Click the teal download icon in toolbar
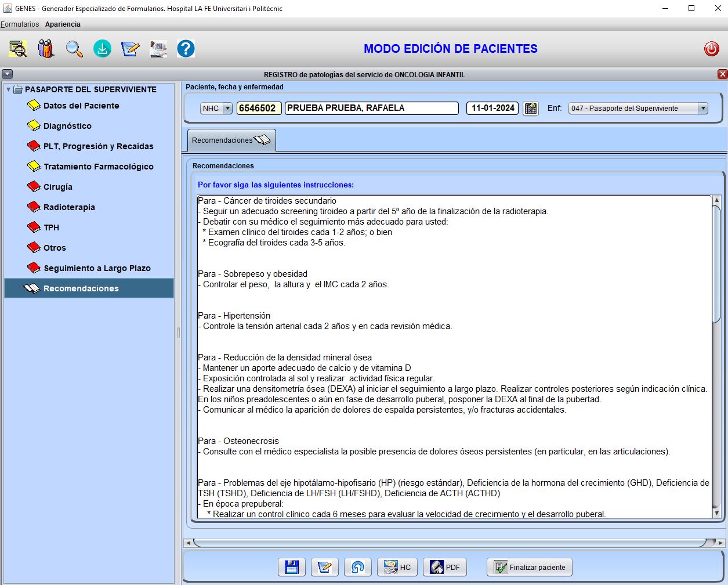 (x=102, y=49)
